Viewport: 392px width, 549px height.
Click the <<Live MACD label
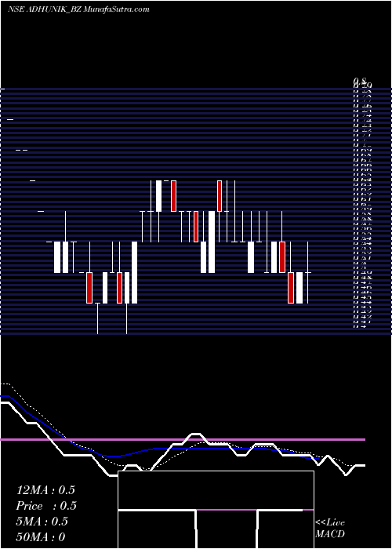(x=330, y=528)
